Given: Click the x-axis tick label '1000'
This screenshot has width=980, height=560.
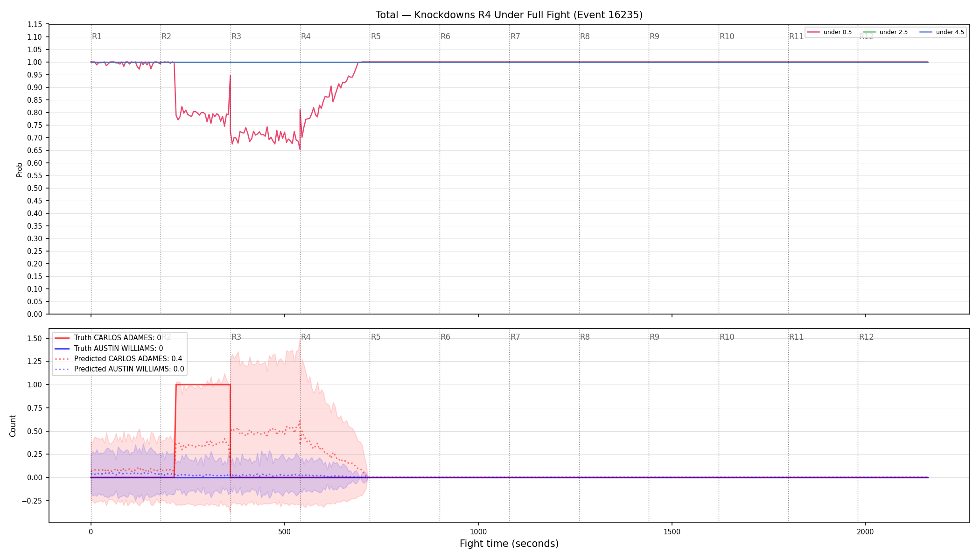Looking at the screenshot, I should click(x=478, y=532).
